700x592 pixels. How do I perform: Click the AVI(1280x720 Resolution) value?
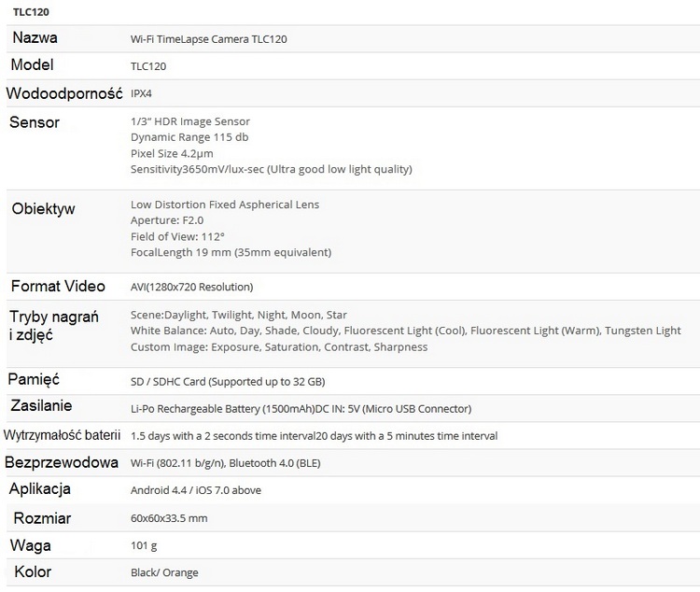[x=192, y=287]
